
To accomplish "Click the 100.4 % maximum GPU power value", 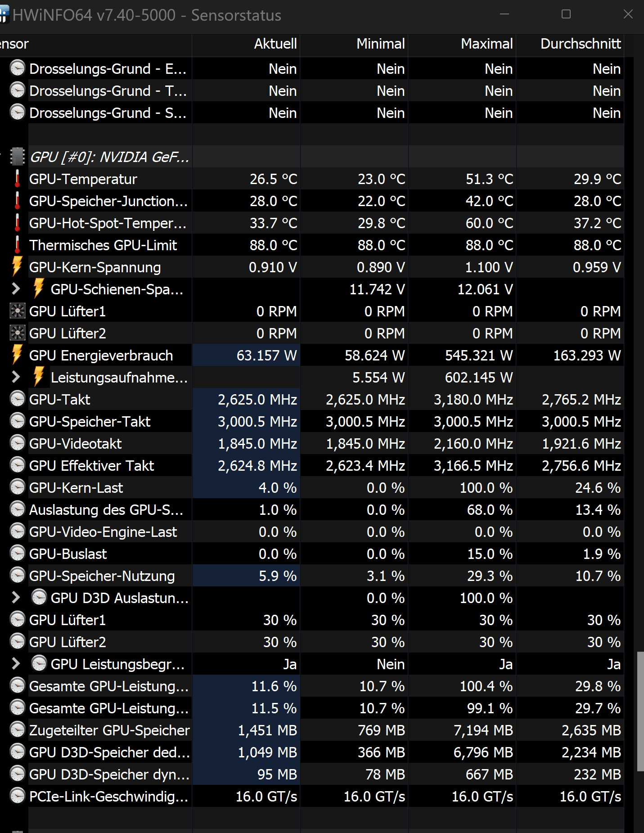I will point(486,686).
